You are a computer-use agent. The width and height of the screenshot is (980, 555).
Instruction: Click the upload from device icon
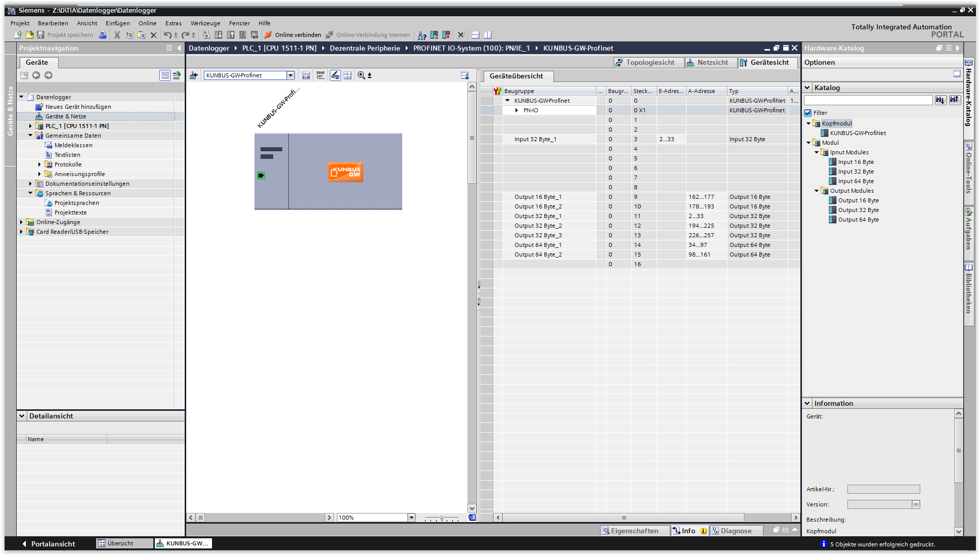(230, 35)
